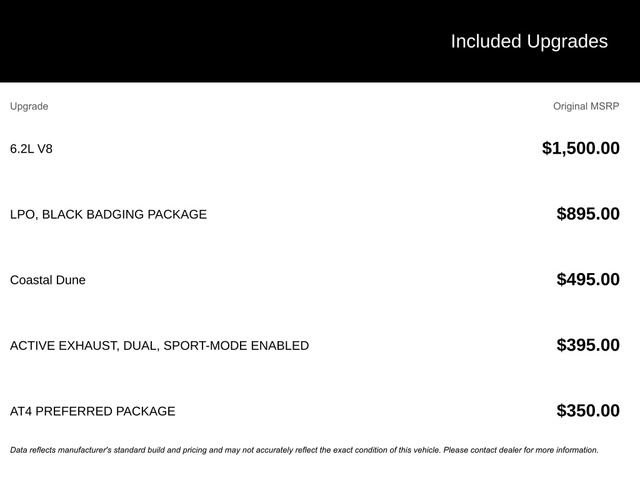Click the word 'Included' in the title
Viewport: 640px width, 480px height.
[x=486, y=41]
